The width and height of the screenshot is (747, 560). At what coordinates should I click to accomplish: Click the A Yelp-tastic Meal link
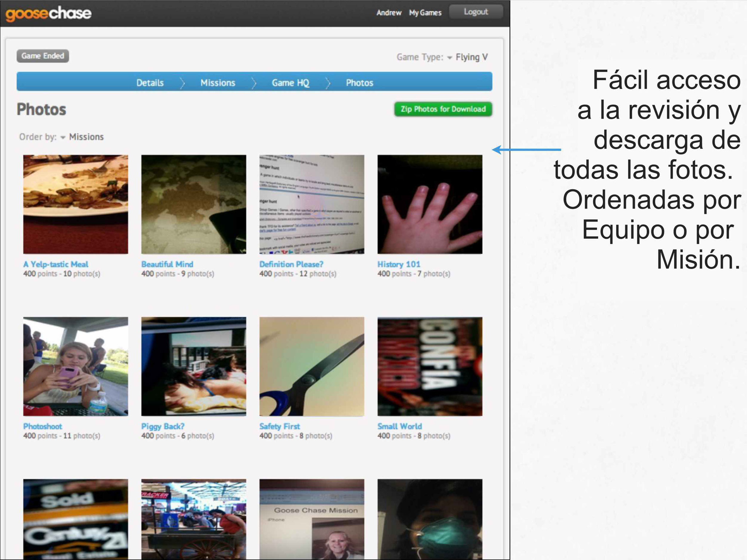[x=56, y=264]
